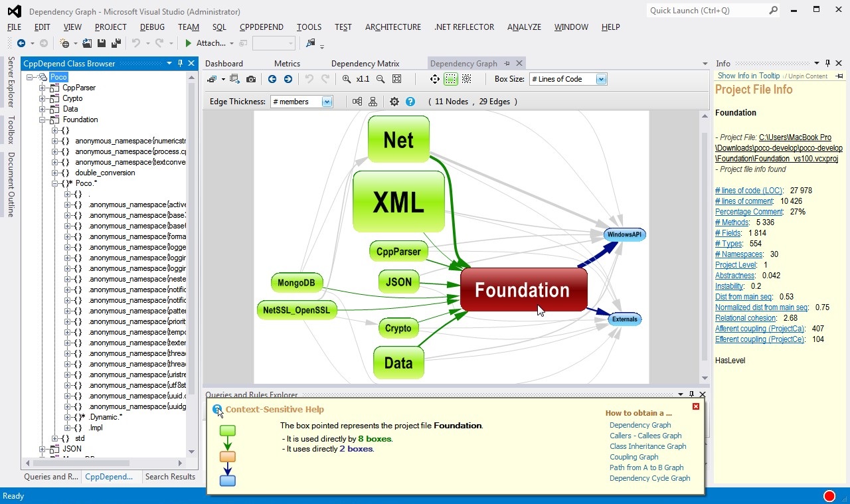This screenshot has height=504, width=850.
Task: Open the ARCHITECTURE menu
Action: [x=393, y=27]
